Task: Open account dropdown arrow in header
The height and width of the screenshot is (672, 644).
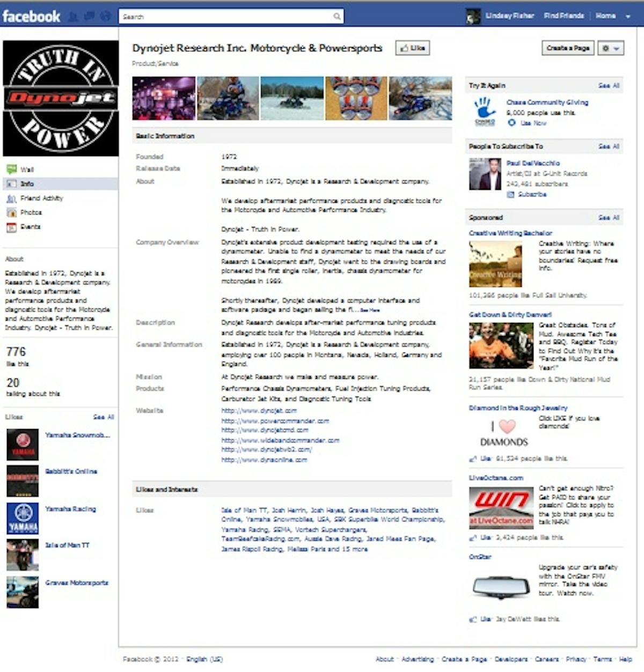Action: click(628, 17)
